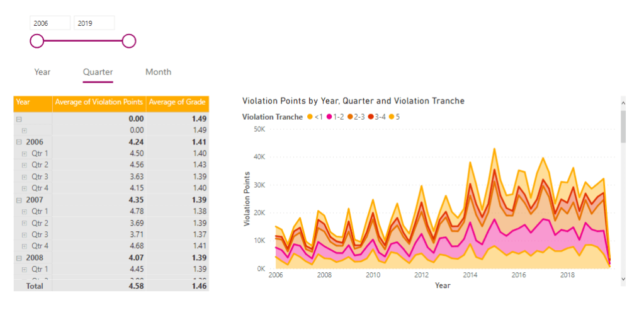
Task: Select the Quarter tab
Action: click(98, 72)
